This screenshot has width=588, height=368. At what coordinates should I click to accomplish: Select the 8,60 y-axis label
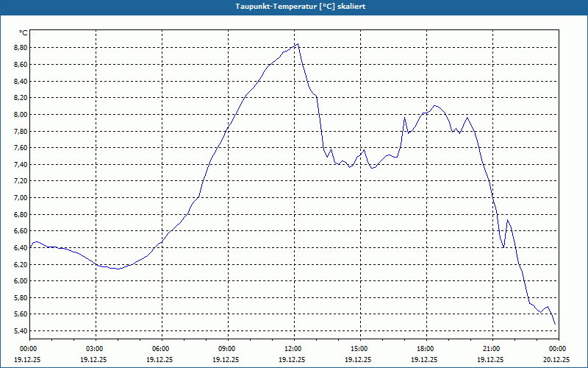(x=21, y=65)
